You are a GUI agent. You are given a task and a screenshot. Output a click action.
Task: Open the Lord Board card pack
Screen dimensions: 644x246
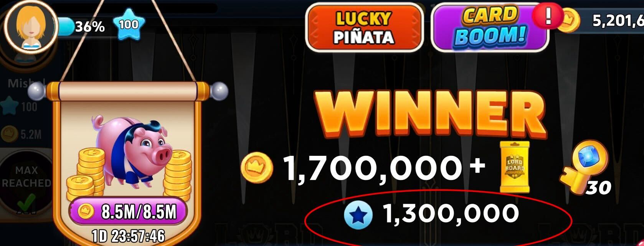(x=515, y=167)
